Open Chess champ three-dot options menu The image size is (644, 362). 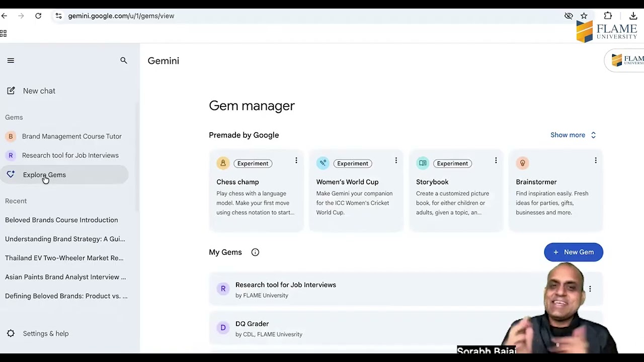(296, 160)
